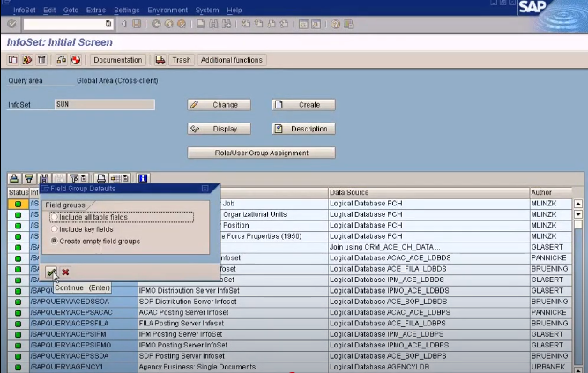Click the orange arrows Rename icon beside Copy
Image resolution: width=588 pixels, height=373 pixels.
point(27,60)
